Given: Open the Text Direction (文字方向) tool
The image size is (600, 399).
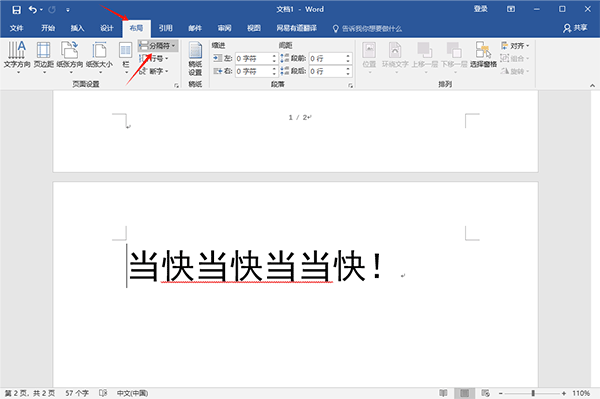Looking at the screenshot, I should coord(17,57).
